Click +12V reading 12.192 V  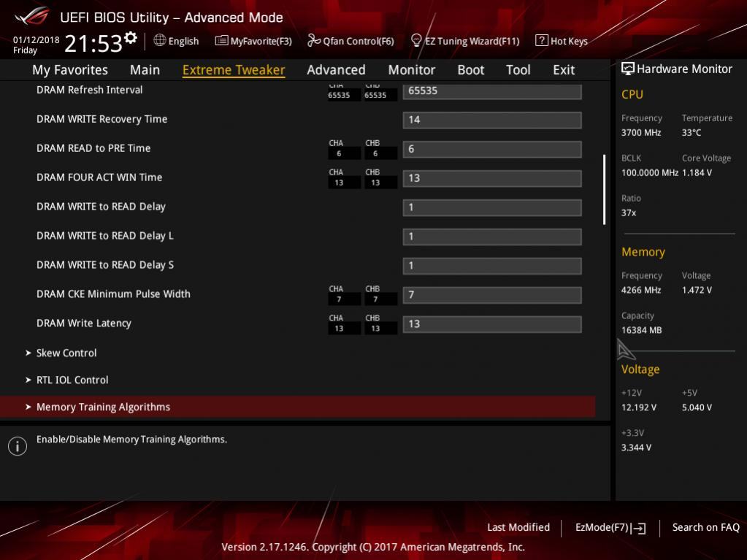coord(639,407)
